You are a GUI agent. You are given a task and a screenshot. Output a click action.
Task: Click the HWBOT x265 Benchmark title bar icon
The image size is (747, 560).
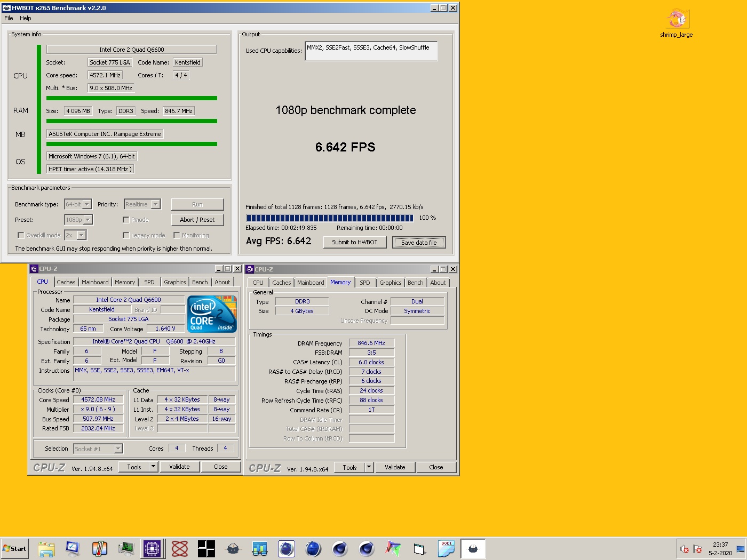click(x=6, y=8)
